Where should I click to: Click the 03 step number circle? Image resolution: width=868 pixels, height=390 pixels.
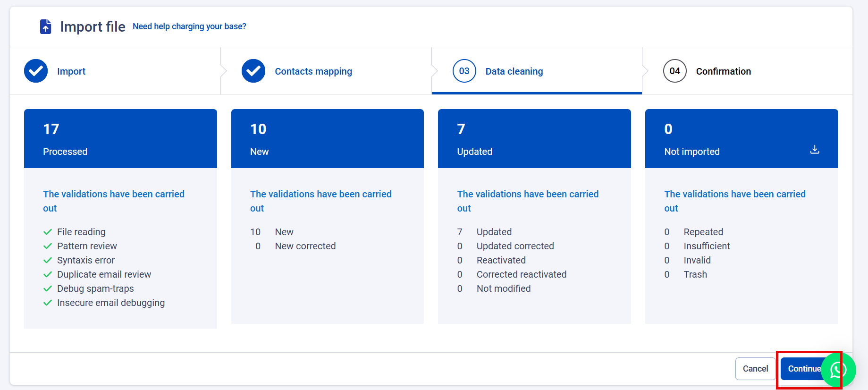click(x=464, y=71)
